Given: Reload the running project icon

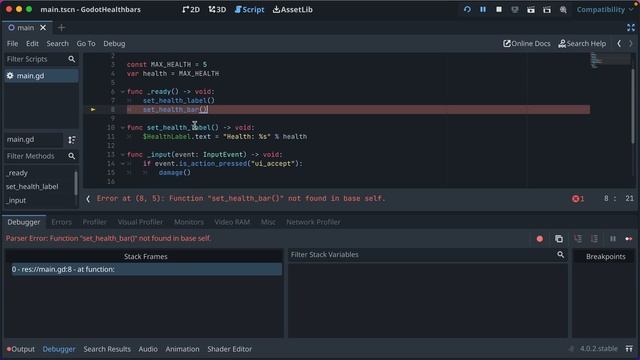Looking at the screenshot, I should [x=467, y=9].
